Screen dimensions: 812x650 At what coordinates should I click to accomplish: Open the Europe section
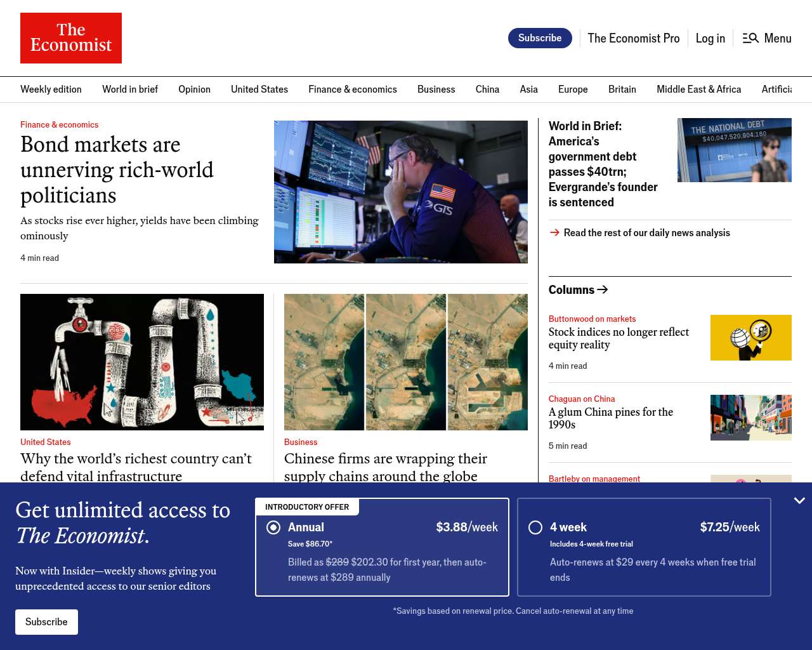[573, 90]
